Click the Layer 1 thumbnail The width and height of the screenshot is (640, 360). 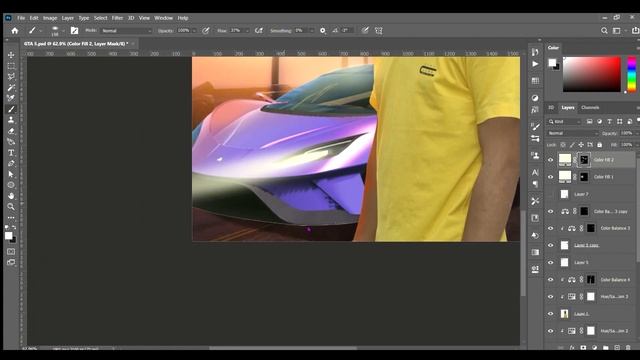564,314
